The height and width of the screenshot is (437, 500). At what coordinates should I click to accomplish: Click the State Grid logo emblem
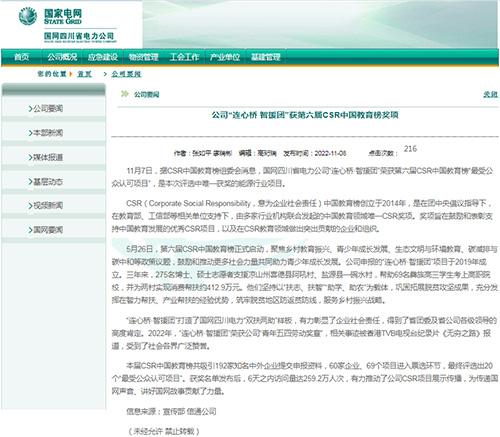click(x=28, y=16)
